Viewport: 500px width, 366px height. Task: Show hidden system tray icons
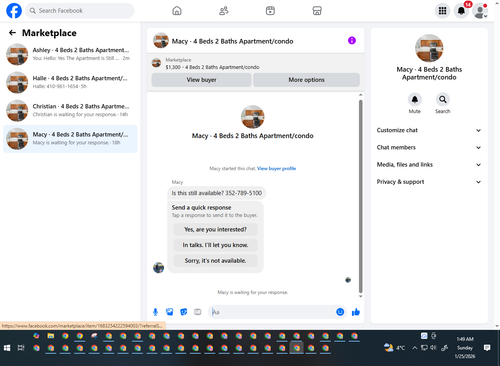(415, 348)
